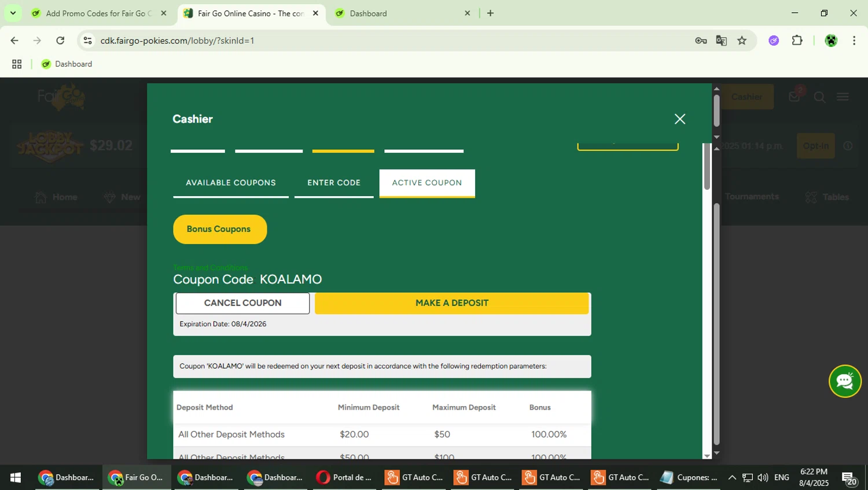The width and height of the screenshot is (868, 490).
Task: Open the Tables menu item
Action: (827, 197)
